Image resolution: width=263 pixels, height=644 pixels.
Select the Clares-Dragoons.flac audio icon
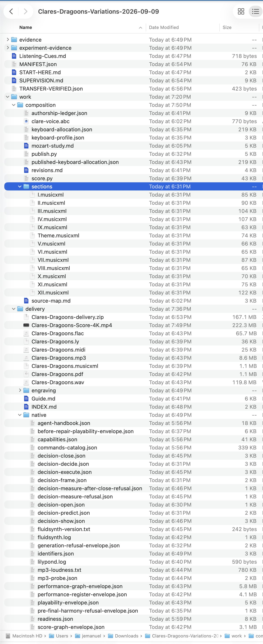tap(26, 333)
